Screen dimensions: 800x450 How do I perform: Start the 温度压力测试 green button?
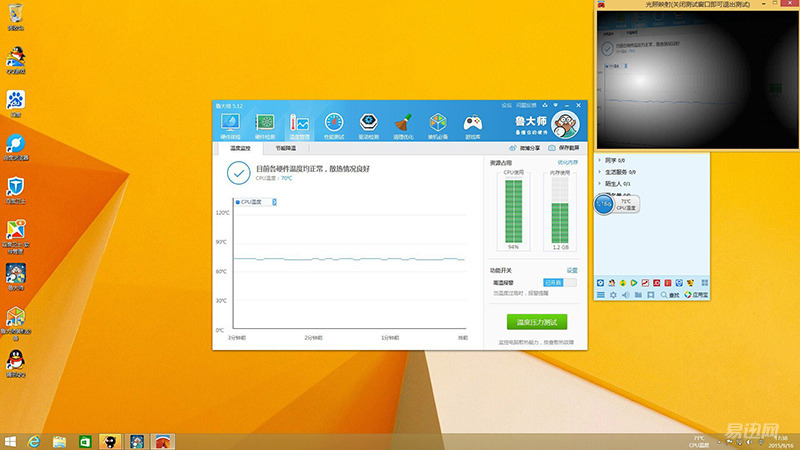[537, 322]
